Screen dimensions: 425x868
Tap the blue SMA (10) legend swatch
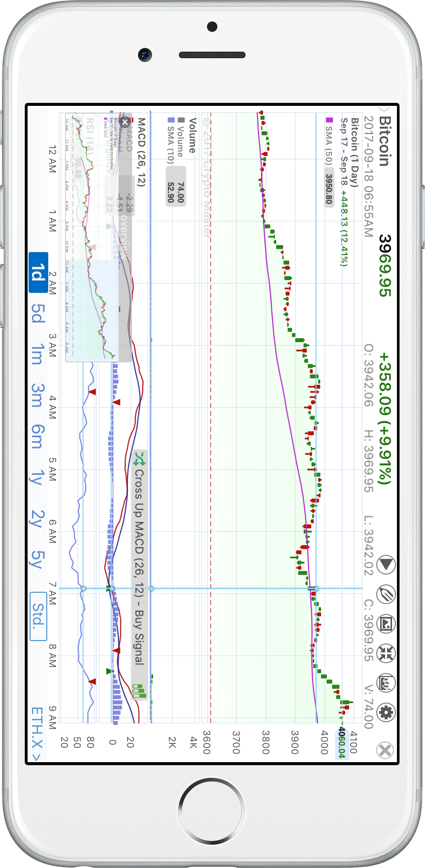point(171,120)
